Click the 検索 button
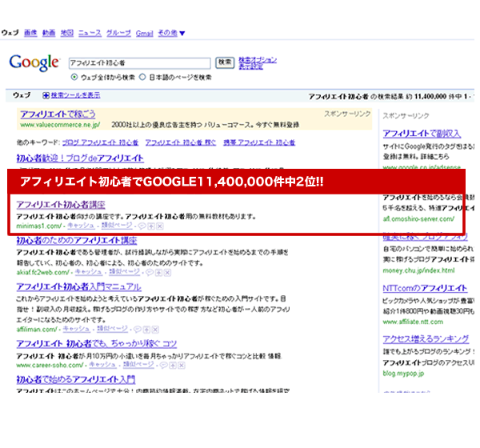480x448 pixels. (225, 62)
